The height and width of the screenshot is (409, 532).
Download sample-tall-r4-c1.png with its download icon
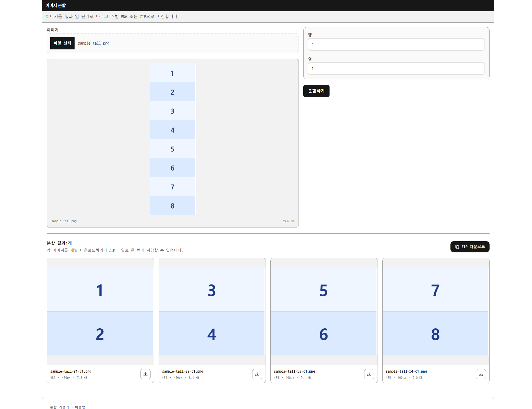[x=481, y=374]
